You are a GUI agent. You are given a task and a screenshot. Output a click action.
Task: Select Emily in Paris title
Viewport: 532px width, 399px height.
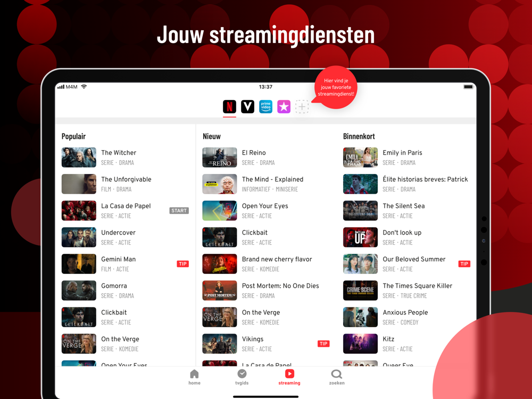pyautogui.click(x=402, y=153)
